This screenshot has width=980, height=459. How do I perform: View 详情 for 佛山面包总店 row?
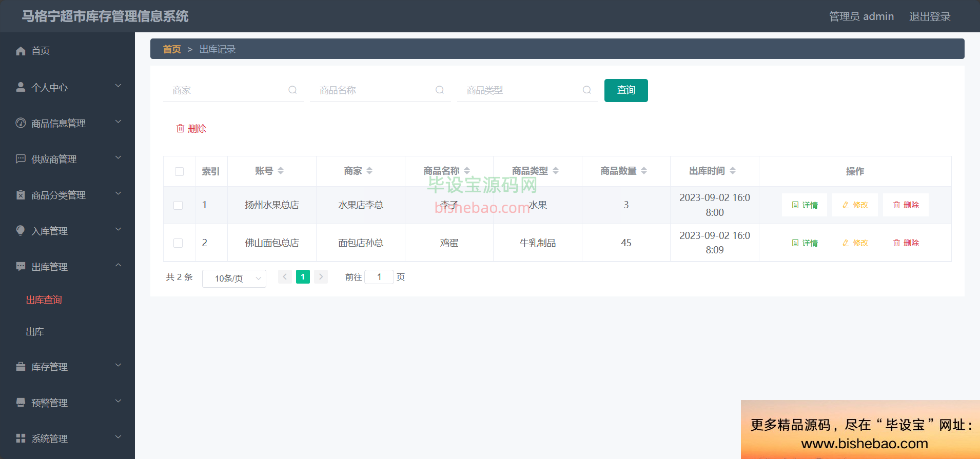805,243
